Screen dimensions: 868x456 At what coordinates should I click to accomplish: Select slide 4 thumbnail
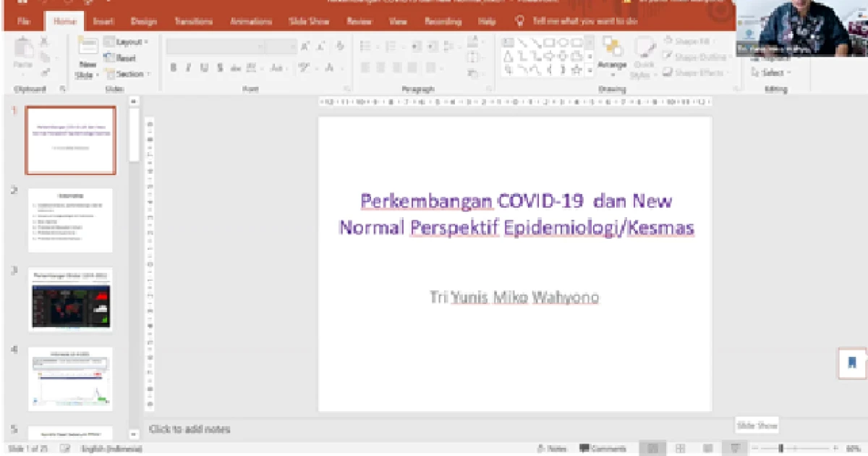[70, 379]
